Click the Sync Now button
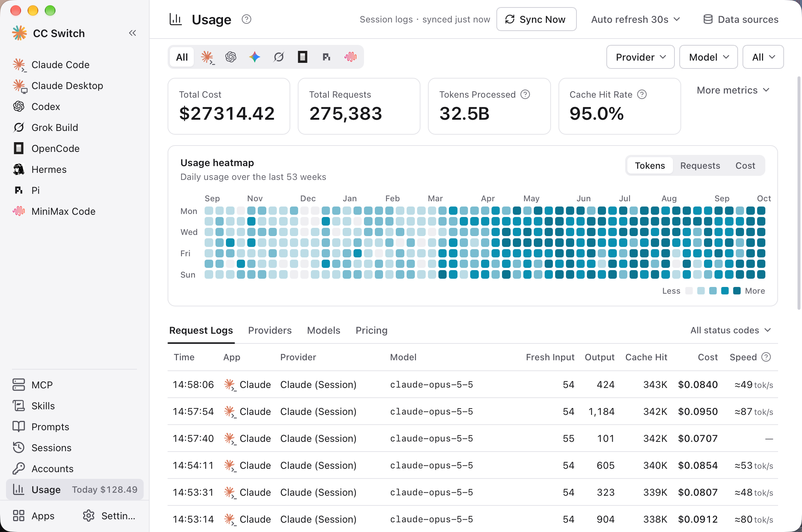 tap(536, 19)
